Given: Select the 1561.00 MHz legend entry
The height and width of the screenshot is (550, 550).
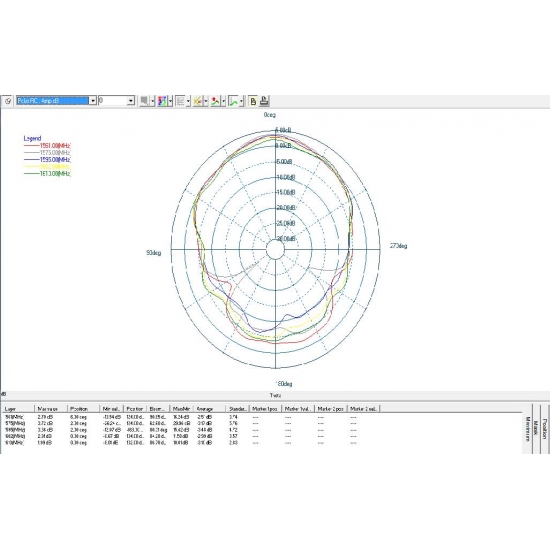Looking at the screenshot, I should click(47, 146).
